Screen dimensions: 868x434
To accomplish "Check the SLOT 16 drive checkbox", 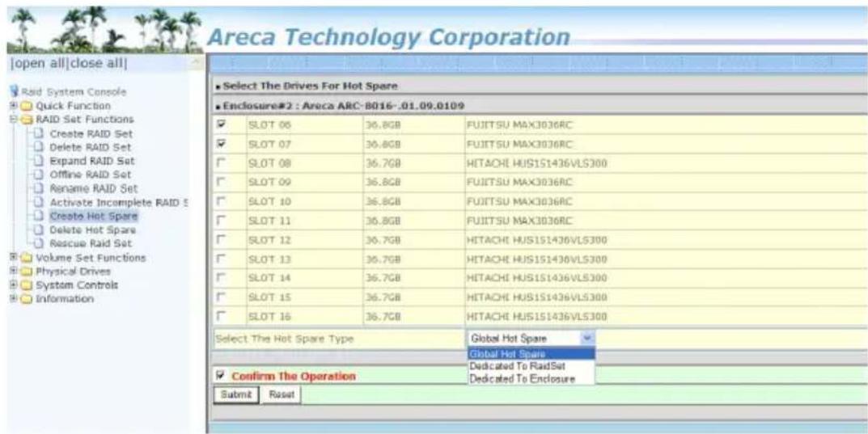I will click(x=222, y=316).
